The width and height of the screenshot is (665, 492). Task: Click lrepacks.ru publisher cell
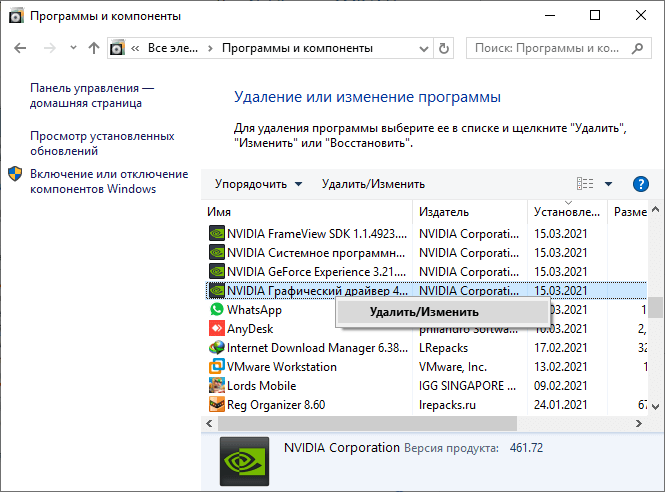coord(447,405)
